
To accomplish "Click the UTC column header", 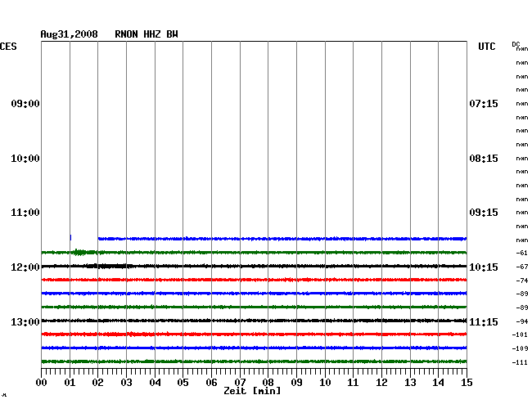I will tap(486, 47).
